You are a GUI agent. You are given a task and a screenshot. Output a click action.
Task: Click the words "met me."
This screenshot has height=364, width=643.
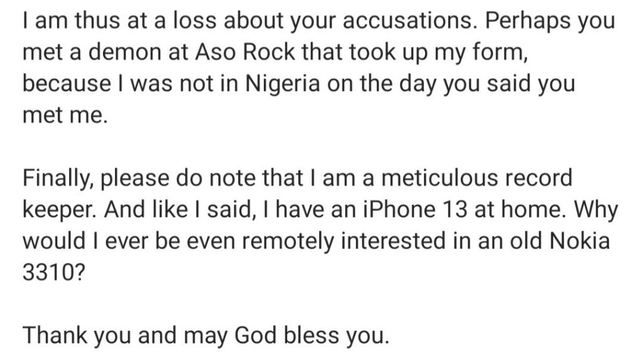(65, 115)
